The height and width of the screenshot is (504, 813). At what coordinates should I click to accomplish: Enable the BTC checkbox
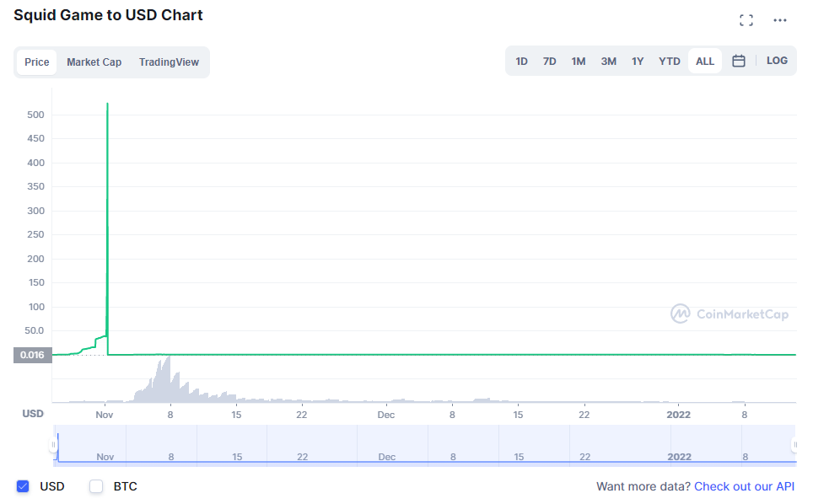click(96, 486)
